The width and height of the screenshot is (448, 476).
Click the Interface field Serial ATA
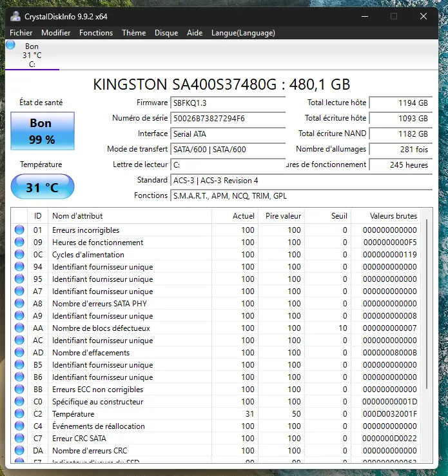pos(228,134)
